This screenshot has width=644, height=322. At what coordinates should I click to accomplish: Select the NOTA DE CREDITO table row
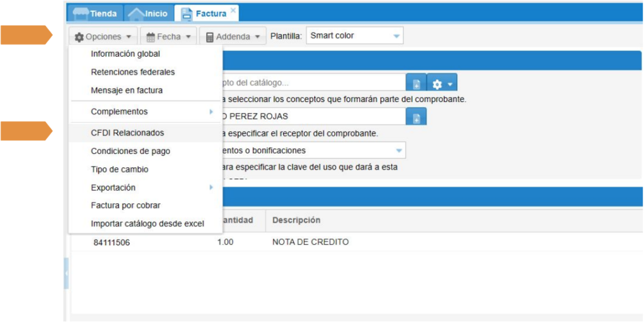310,242
